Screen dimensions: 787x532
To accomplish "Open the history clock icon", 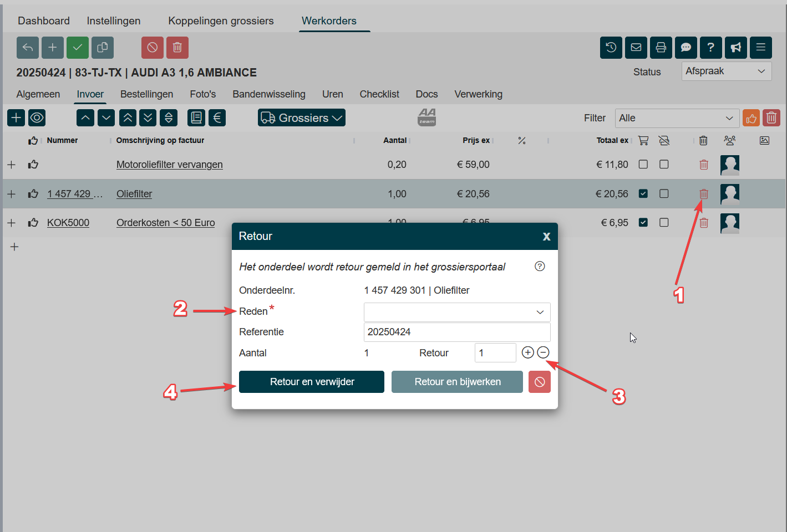I will click(x=611, y=48).
